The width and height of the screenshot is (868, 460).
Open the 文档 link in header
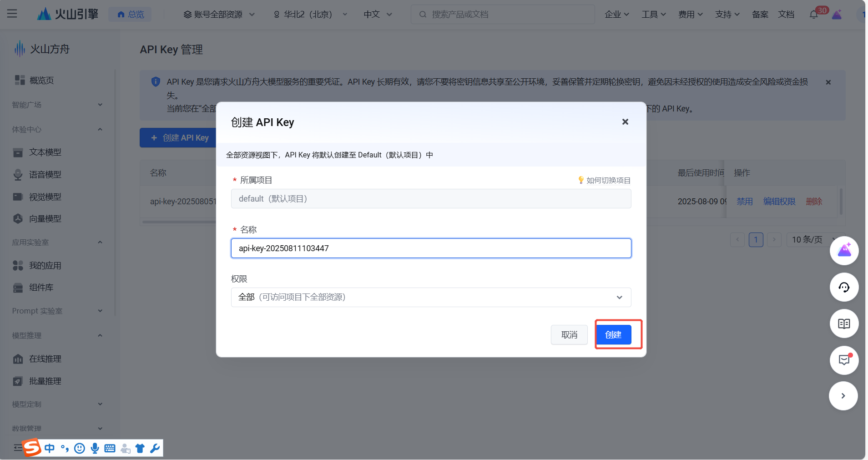[x=786, y=15]
